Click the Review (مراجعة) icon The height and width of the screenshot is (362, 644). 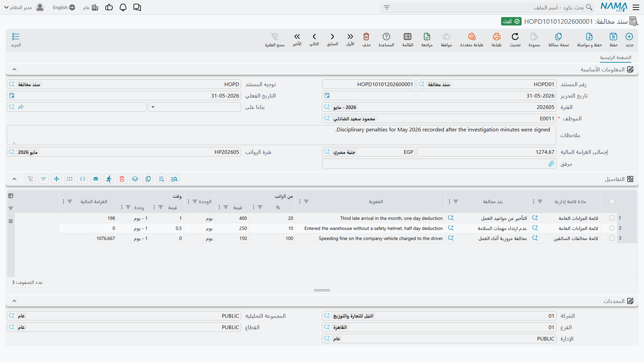427,37
